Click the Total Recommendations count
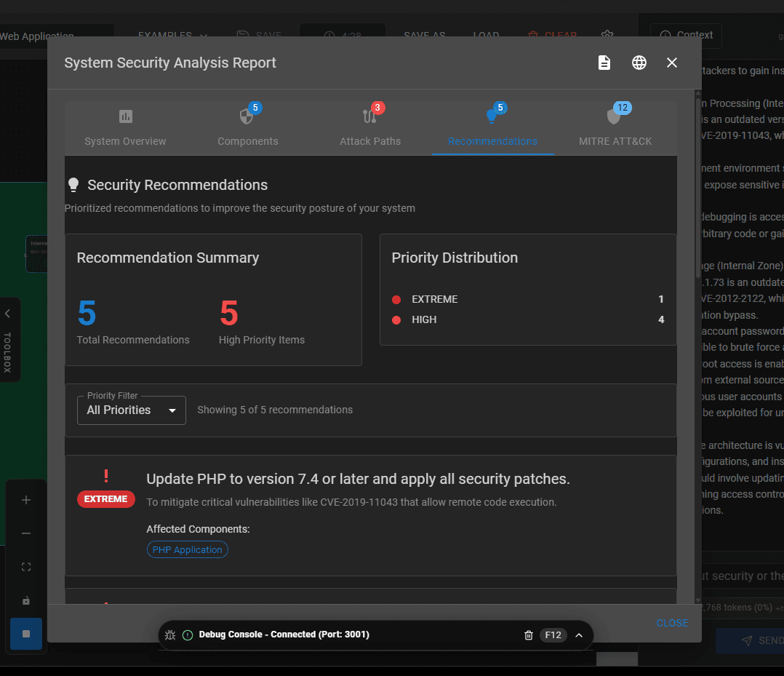The height and width of the screenshot is (676, 784). [x=87, y=313]
